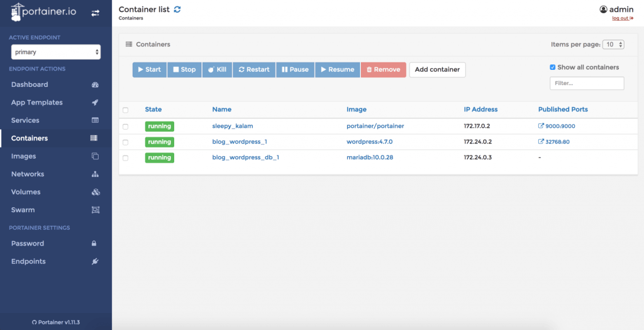The height and width of the screenshot is (330, 644).
Task: Toggle the select-all containers header checkbox
Action: point(126,110)
